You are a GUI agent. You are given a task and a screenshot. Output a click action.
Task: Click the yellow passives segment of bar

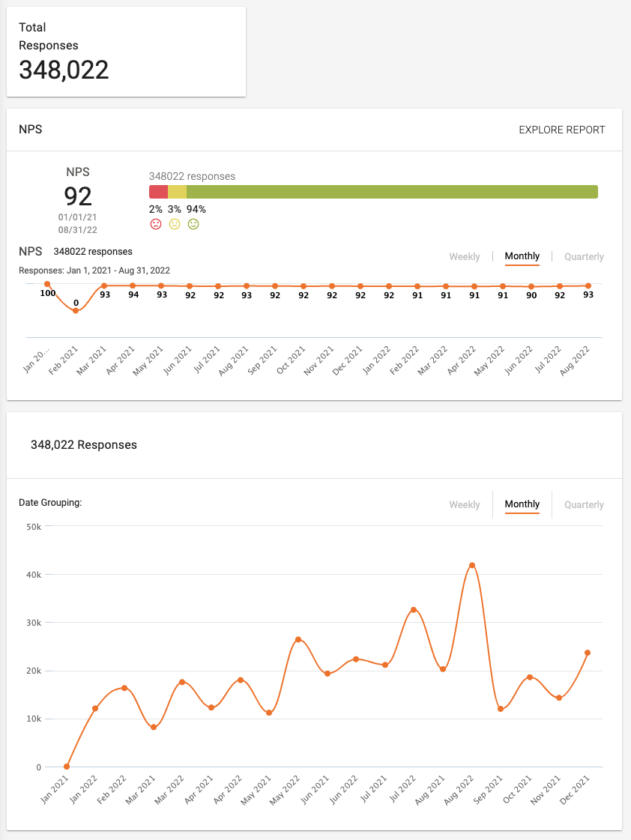[x=177, y=192]
